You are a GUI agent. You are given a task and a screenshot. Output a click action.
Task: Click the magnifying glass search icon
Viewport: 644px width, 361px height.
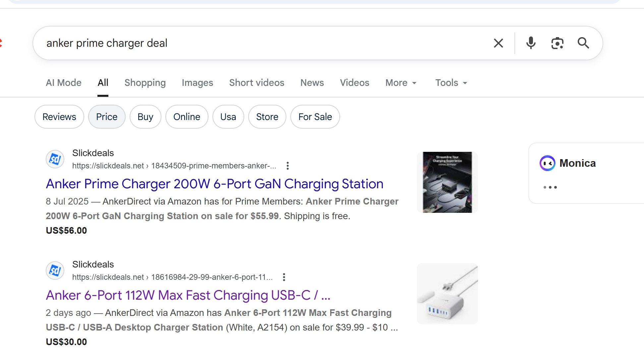[x=583, y=43]
